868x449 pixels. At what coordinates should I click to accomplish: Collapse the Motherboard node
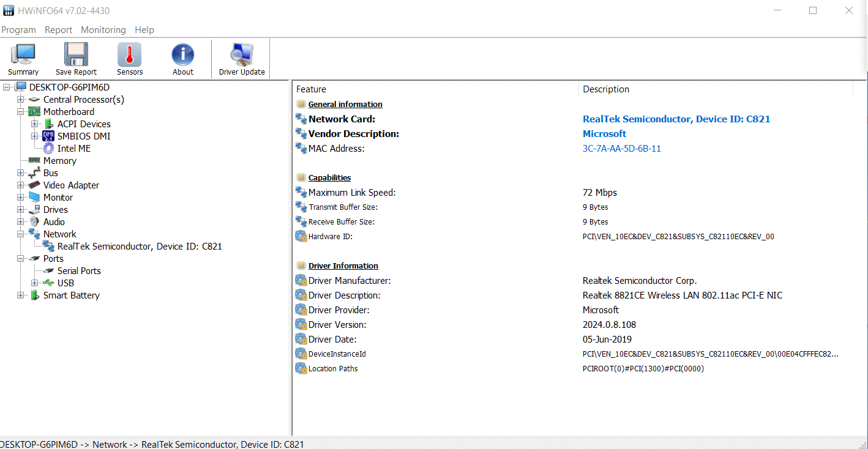click(x=21, y=111)
